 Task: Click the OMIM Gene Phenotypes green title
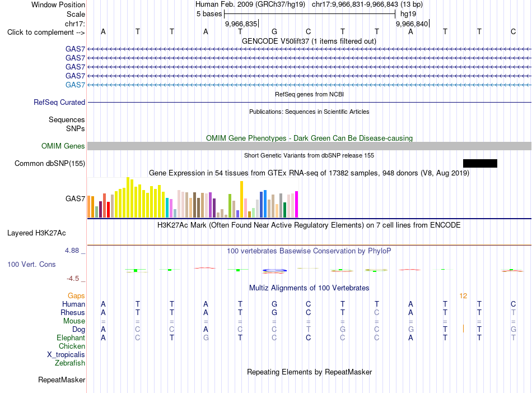[310, 138]
